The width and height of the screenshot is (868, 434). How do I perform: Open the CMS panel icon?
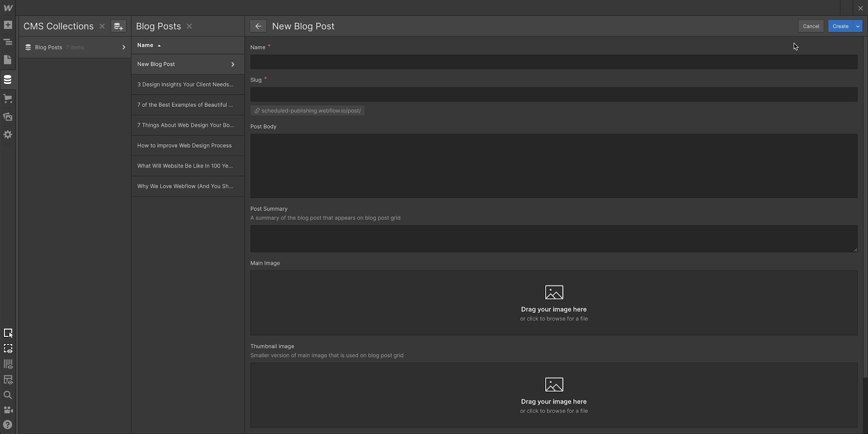click(8, 80)
